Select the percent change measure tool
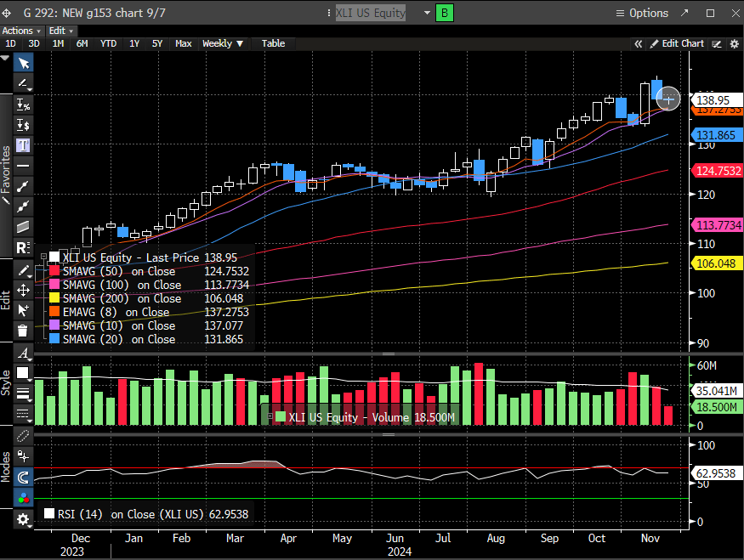Viewport: 744px width, 560px height. tap(23, 105)
